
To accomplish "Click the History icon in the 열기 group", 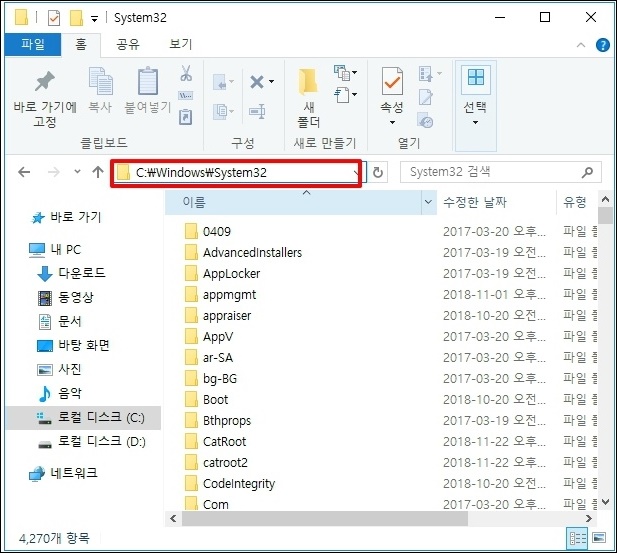I will [x=425, y=120].
